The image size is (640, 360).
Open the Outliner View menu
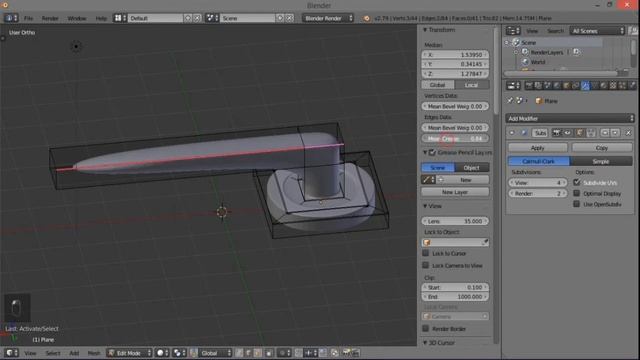pyautogui.click(x=532, y=31)
